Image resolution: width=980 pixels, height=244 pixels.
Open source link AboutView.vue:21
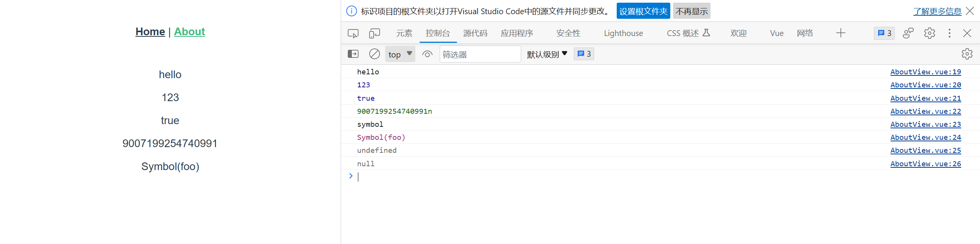926,98
